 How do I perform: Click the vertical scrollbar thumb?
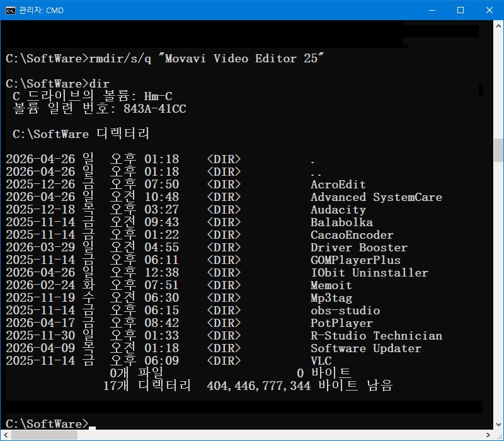(498, 150)
